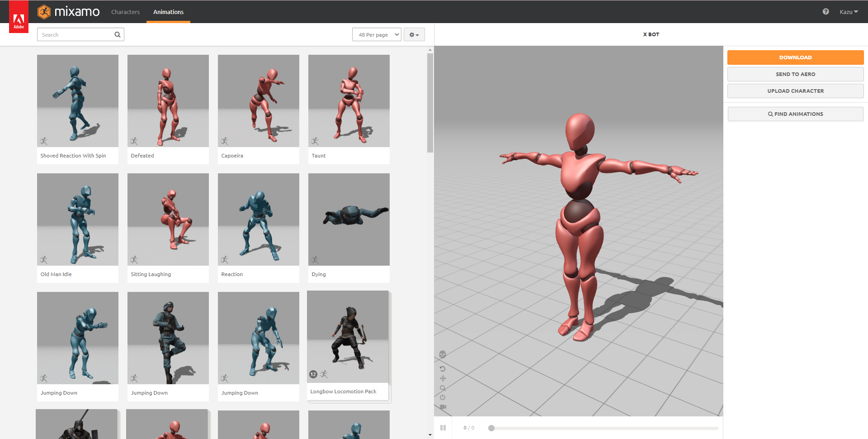The height and width of the screenshot is (439, 868).
Task: Click the "Longbow Locomotion Pack" label
Action: coord(343,391)
